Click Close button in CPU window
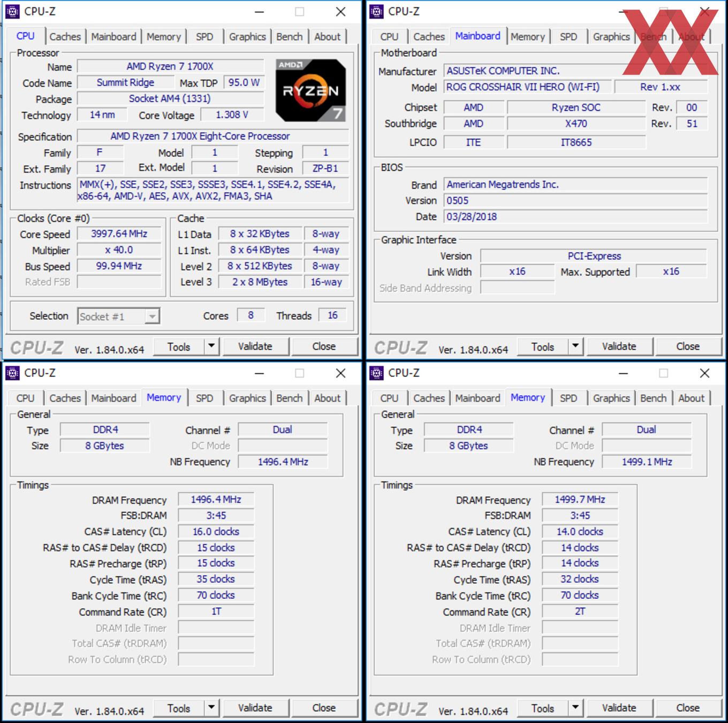 coord(324,347)
